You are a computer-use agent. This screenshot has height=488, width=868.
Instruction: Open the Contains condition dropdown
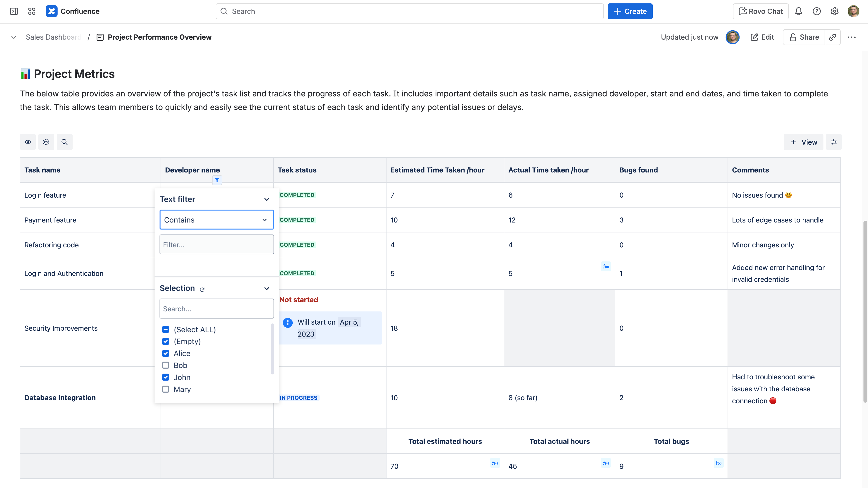tap(216, 220)
